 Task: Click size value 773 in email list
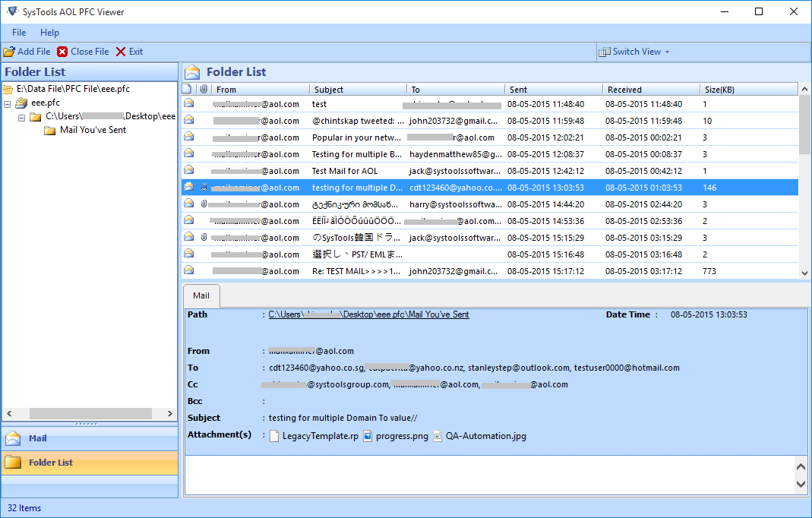(x=709, y=271)
